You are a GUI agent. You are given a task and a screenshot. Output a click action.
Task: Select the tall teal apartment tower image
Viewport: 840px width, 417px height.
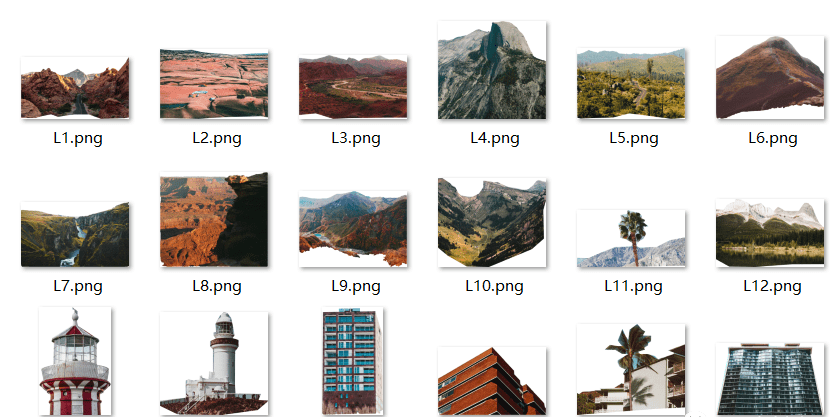(x=353, y=361)
